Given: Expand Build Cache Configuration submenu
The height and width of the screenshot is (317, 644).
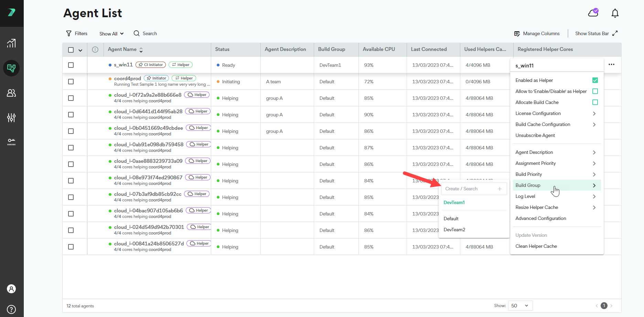Looking at the screenshot, I should tap(557, 124).
